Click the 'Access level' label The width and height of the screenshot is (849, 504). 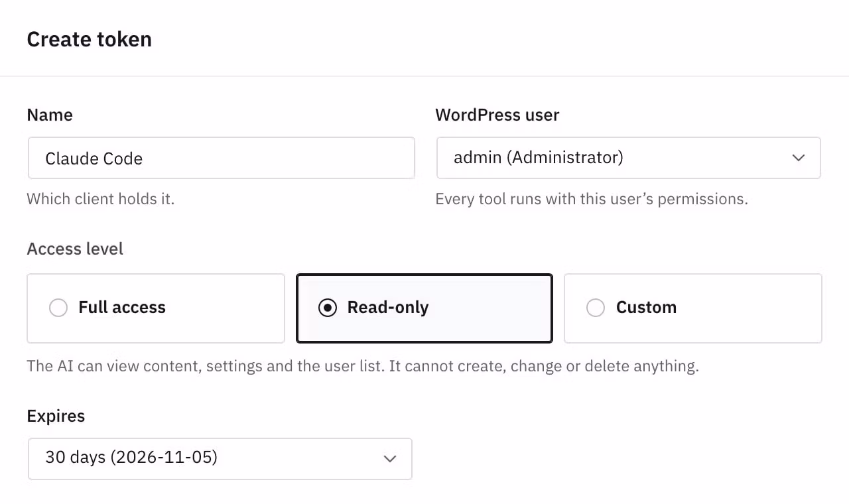[75, 249]
